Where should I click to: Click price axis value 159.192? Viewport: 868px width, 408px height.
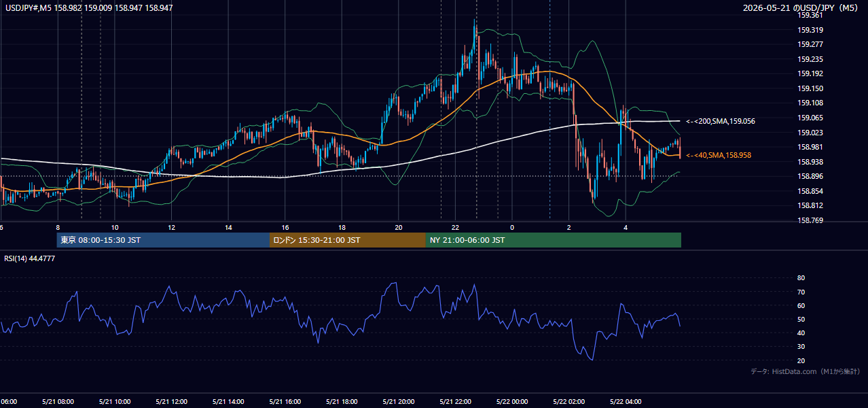click(811, 73)
